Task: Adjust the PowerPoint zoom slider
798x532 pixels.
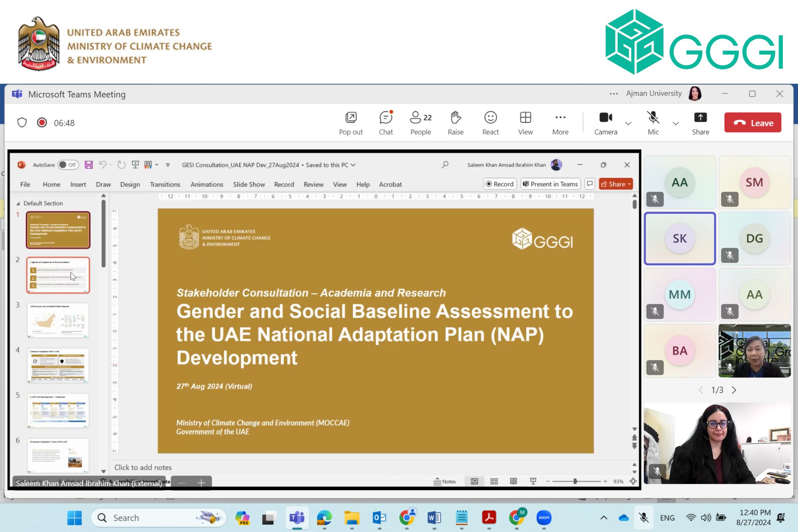Action: (575, 481)
